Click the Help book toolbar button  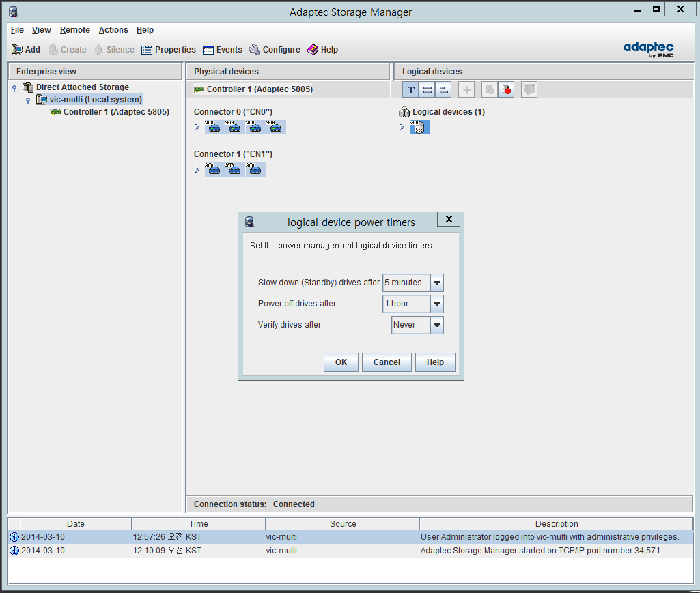coord(322,50)
